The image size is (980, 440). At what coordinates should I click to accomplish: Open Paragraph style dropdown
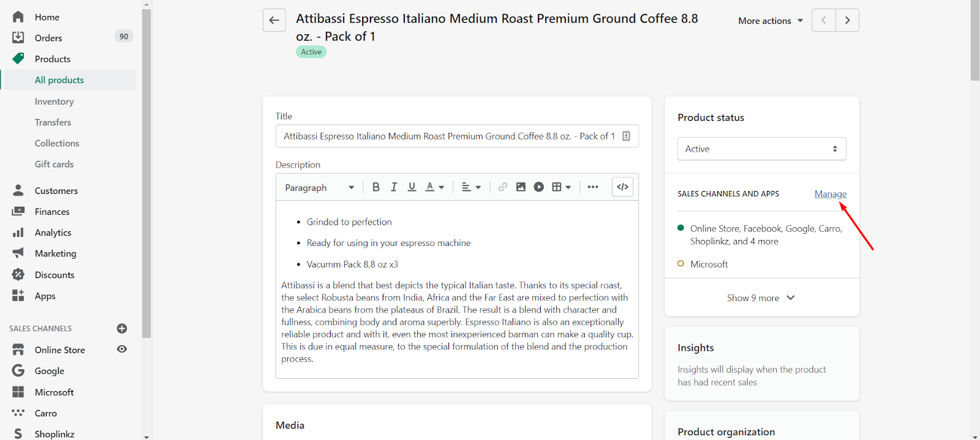point(320,187)
